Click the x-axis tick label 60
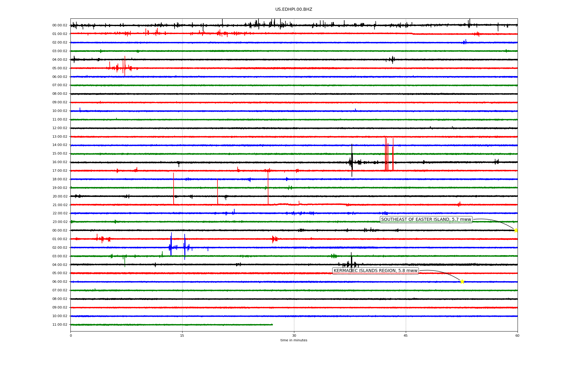Image resolution: width=588 pixels, height=368 pixels. 517,335
